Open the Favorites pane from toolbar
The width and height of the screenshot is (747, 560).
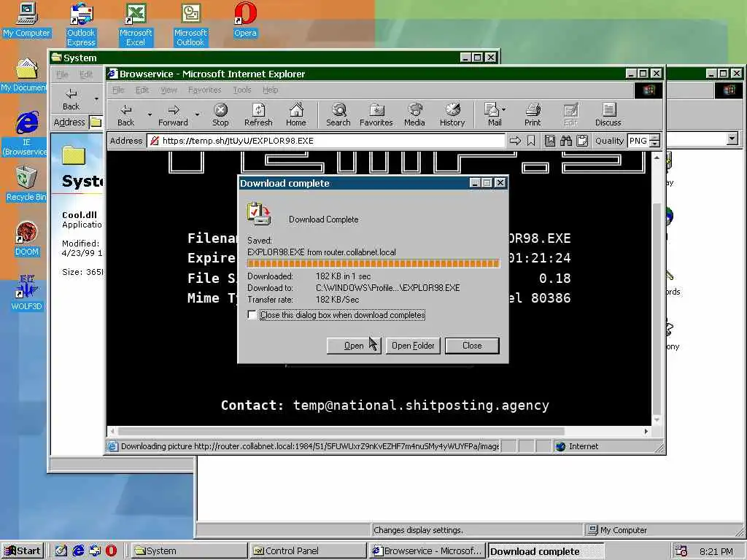376,114
